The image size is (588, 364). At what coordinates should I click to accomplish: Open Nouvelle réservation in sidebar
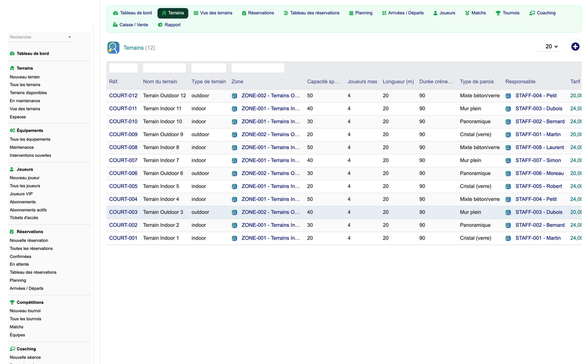tap(29, 241)
